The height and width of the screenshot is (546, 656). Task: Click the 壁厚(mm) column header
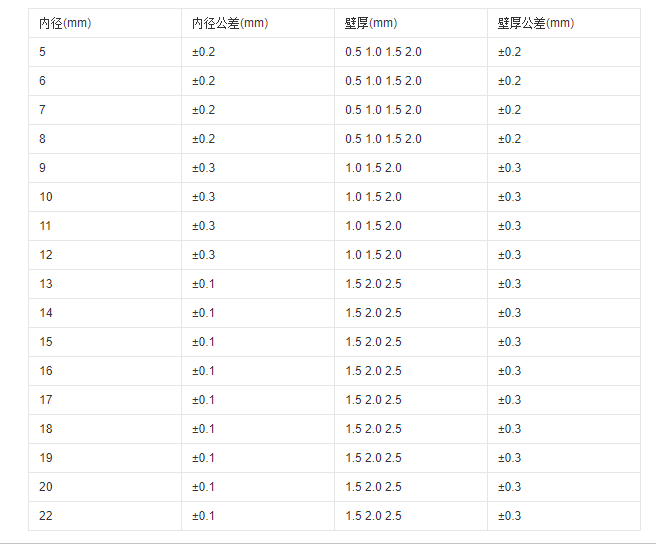click(x=371, y=23)
